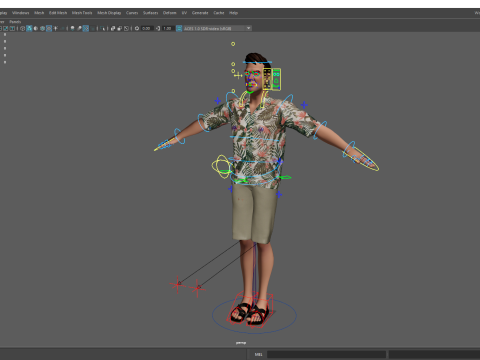Toggle the Depth of Field icon
The width and height of the screenshot is (480, 360).
pos(92,28)
